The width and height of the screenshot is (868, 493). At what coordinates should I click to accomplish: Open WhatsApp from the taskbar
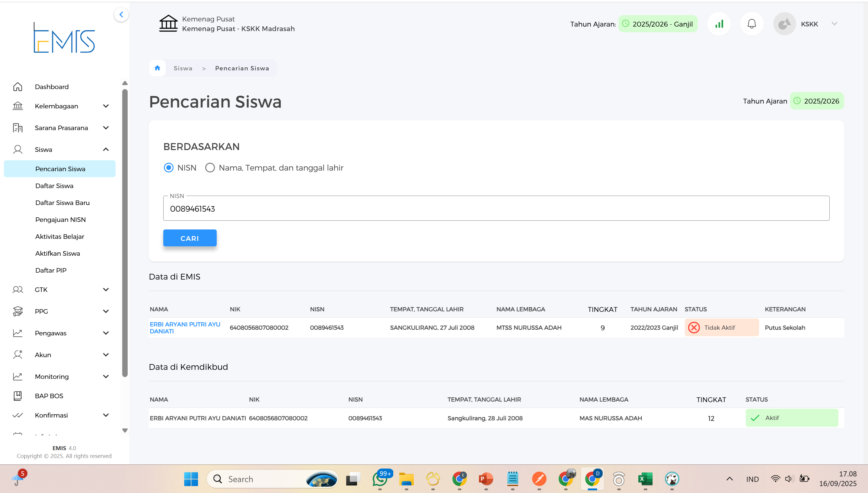[x=380, y=479]
